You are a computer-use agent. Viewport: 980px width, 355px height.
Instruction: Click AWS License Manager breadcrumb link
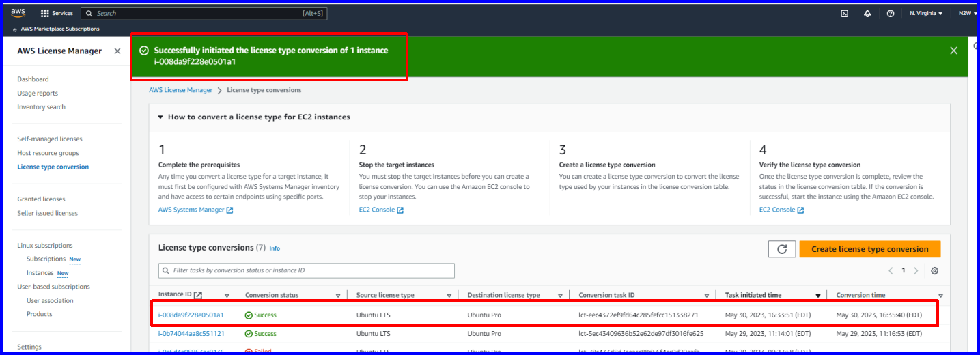point(181,90)
